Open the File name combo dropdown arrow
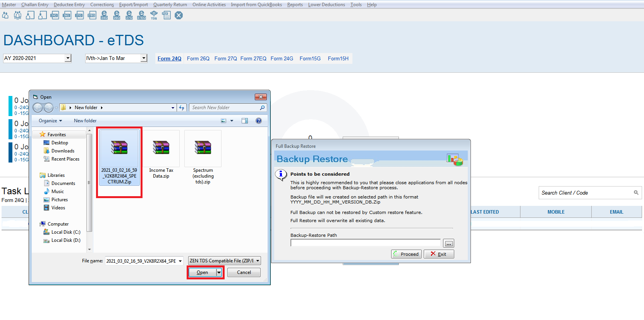The height and width of the screenshot is (320, 644). tap(180, 261)
